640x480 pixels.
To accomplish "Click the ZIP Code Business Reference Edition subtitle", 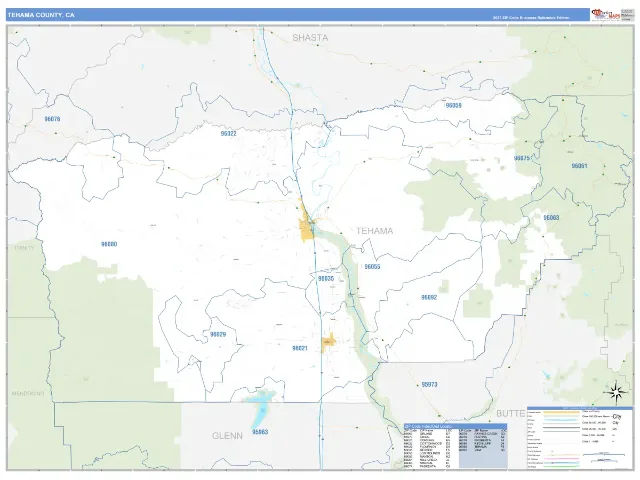I will tap(531, 18).
